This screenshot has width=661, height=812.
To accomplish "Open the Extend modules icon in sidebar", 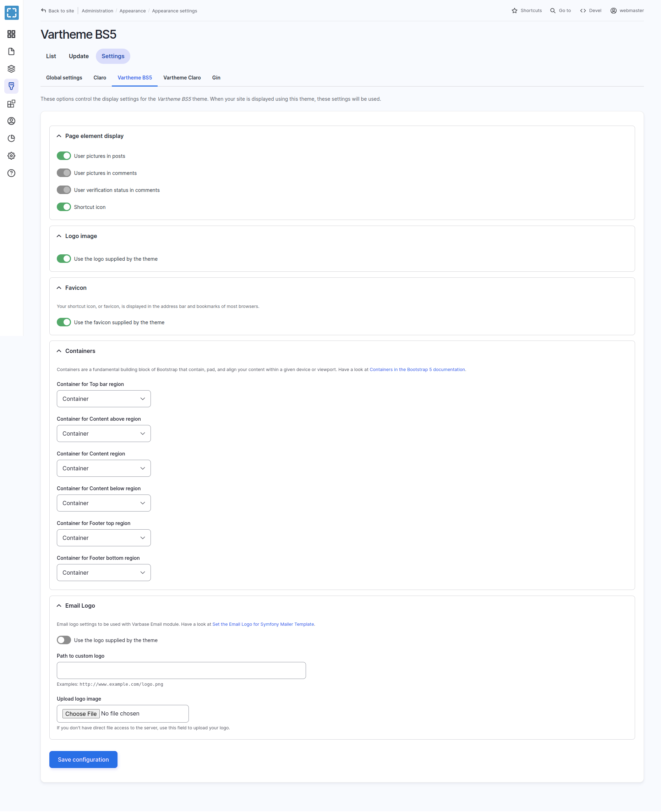I will click(x=11, y=104).
